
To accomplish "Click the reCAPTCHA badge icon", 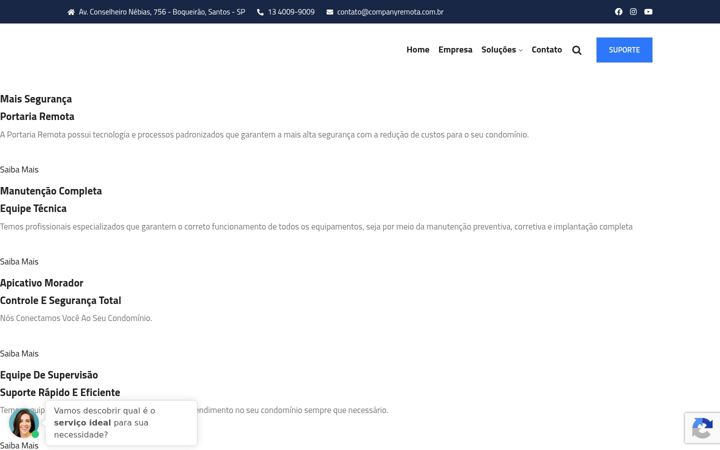I will point(702,428).
